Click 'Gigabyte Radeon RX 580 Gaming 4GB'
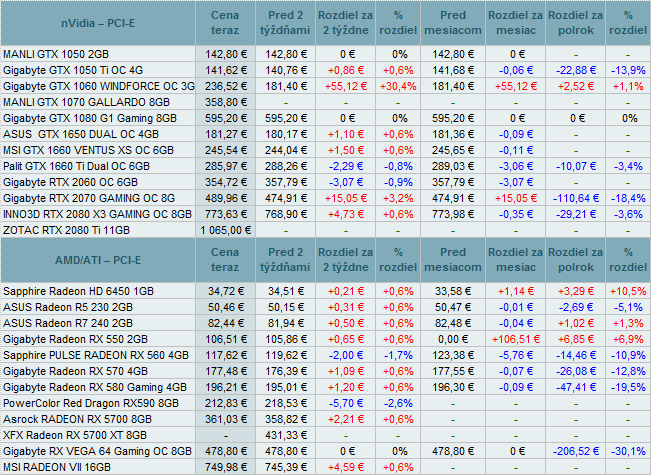The width and height of the screenshot is (651, 475). pos(95,387)
